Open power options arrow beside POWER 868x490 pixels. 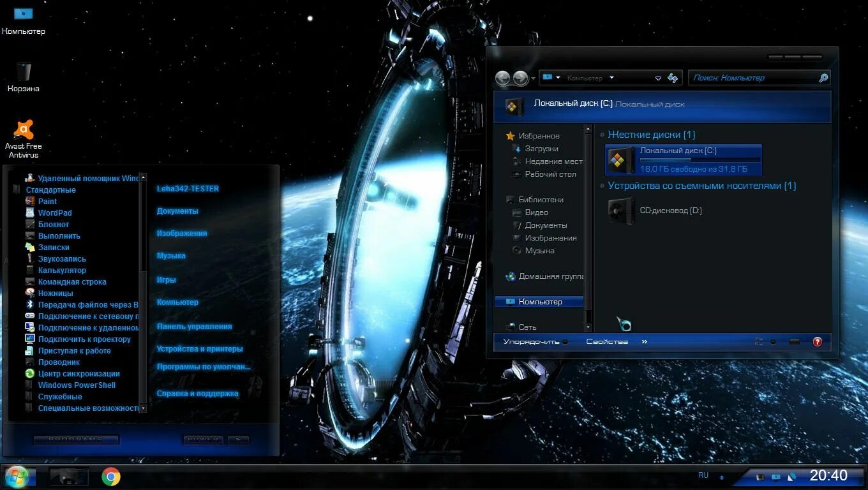(x=238, y=440)
